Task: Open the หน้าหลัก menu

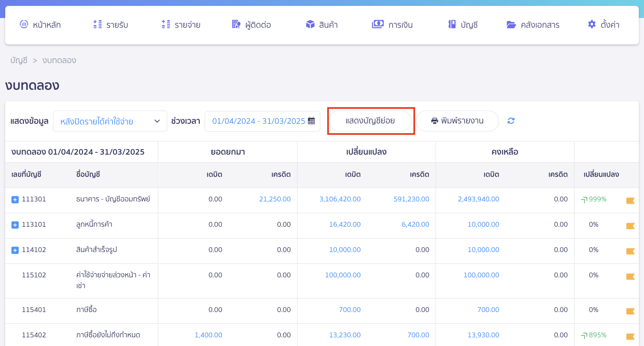Action: [x=40, y=25]
